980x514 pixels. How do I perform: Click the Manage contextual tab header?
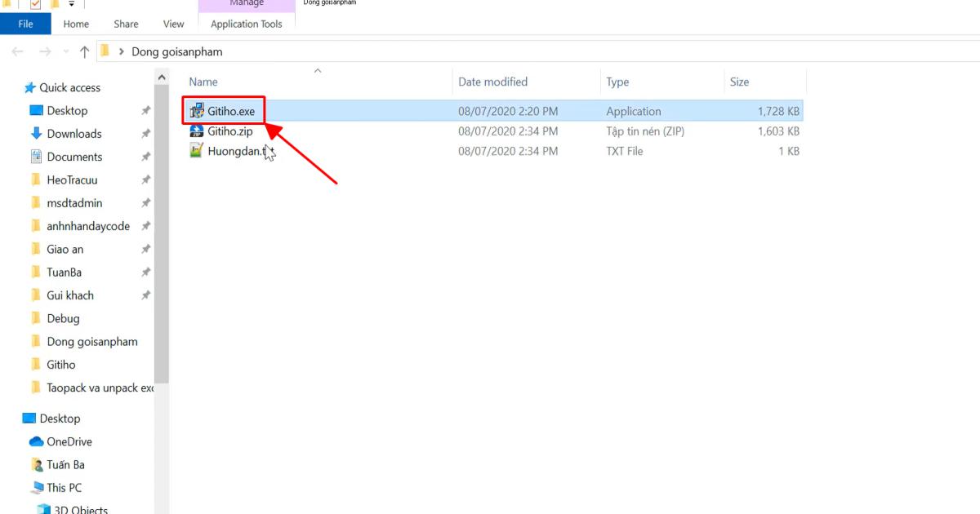(x=247, y=4)
